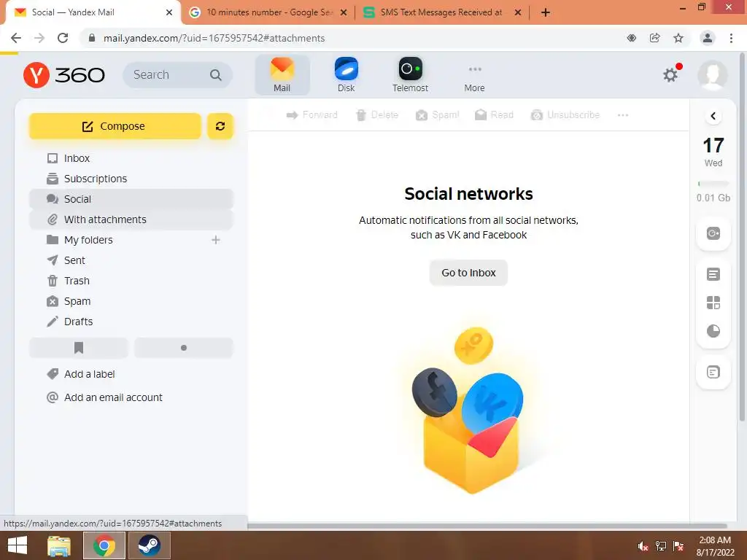Launch Telemost video meetings
This screenshot has width=747, height=560.
point(410,75)
